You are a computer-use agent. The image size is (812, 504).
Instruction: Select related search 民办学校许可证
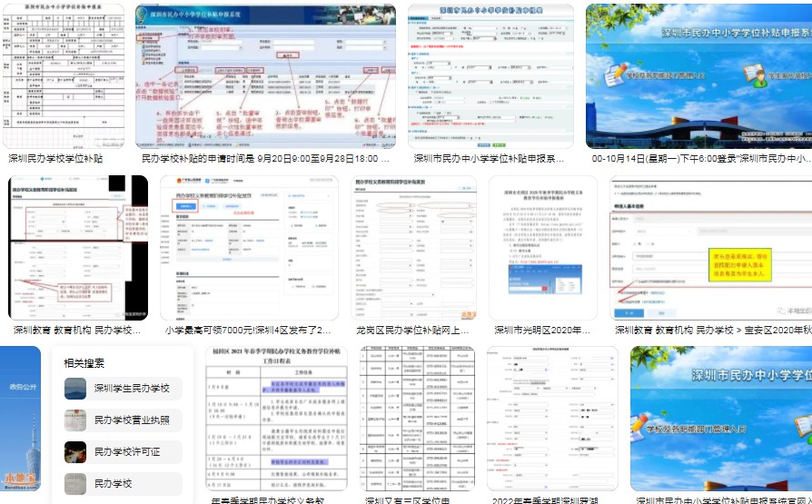pyautogui.click(x=124, y=452)
